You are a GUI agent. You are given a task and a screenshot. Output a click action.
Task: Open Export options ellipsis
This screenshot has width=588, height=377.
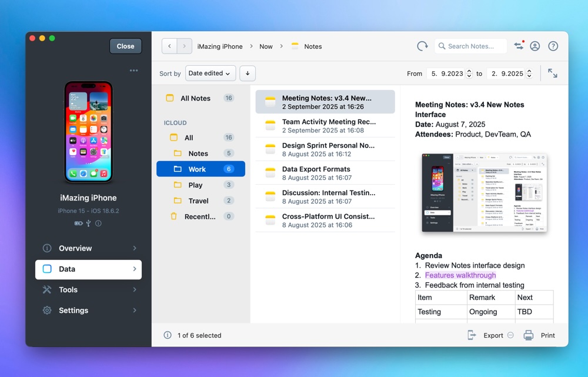coord(510,335)
